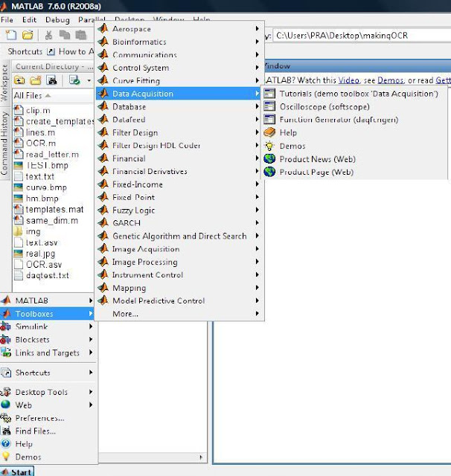Open Data Acquisition Help book icon

[354, 132]
